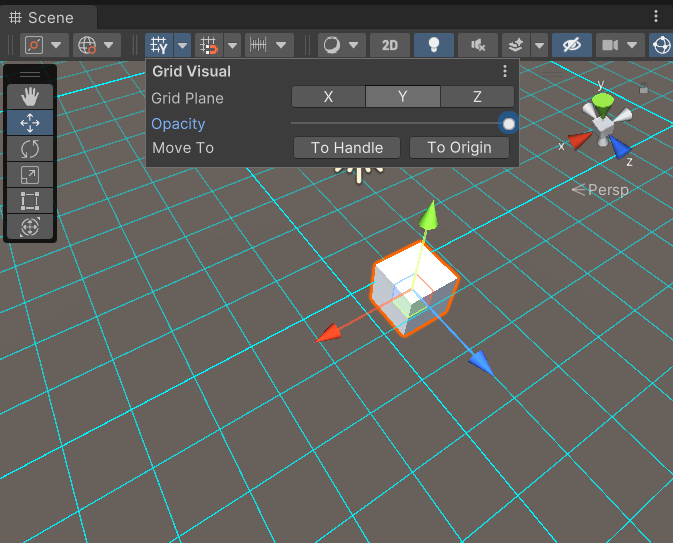Toggle grid visibility button
This screenshot has height=543, width=673.
click(159, 45)
